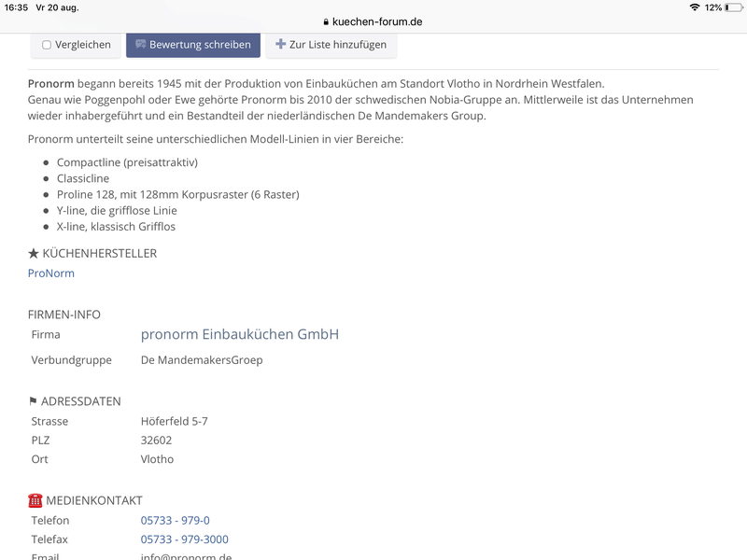747x560 pixels.
Task: Click the lock icon beside kuechen-forum.de
Action: click(326, 21)
